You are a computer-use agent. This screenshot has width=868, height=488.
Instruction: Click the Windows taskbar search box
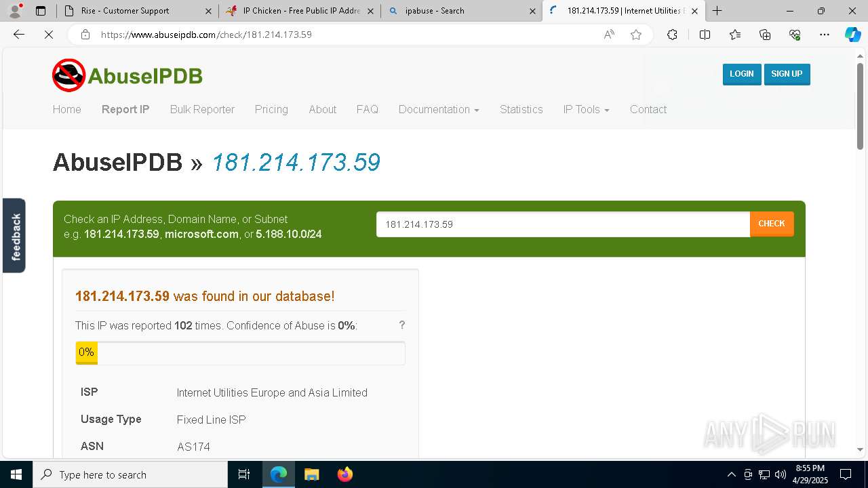pos(130,474)
